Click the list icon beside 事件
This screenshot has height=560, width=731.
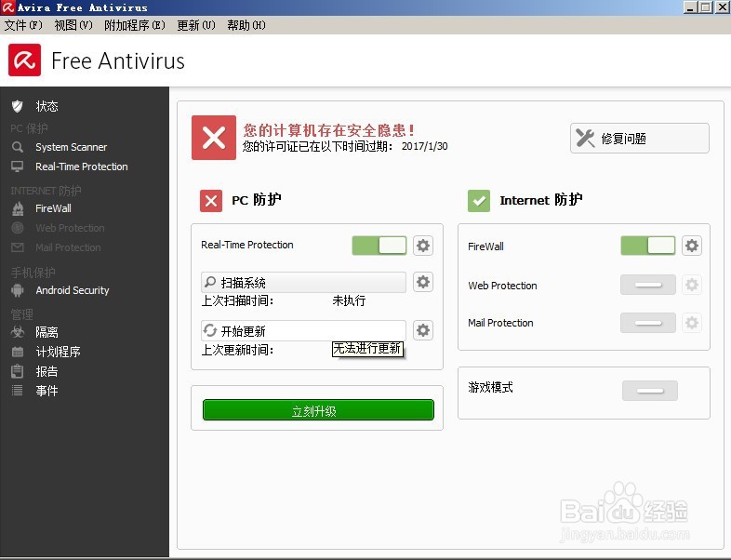18,391
